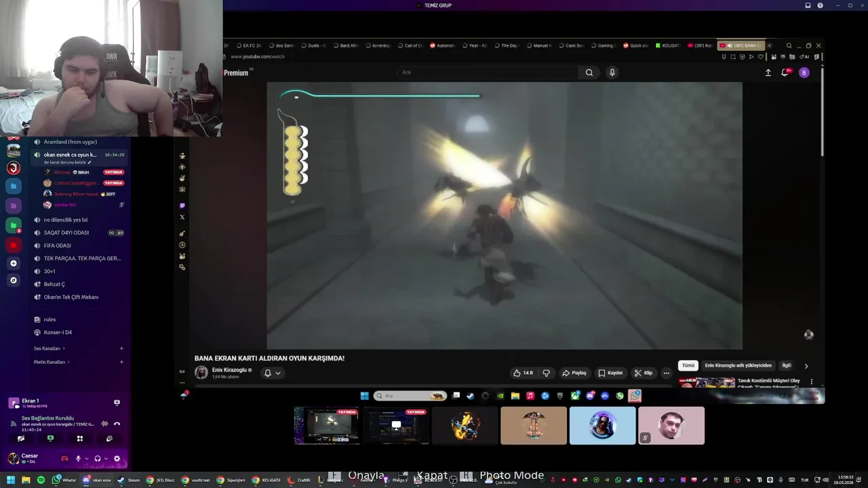
Task: Open red server icon in Discord list
Action: coord(14,245)
